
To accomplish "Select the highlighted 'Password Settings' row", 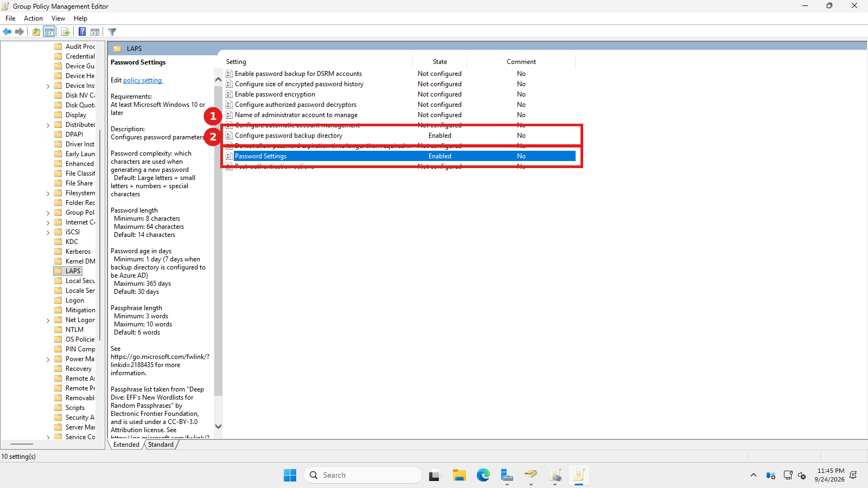I will click(400, 156).
